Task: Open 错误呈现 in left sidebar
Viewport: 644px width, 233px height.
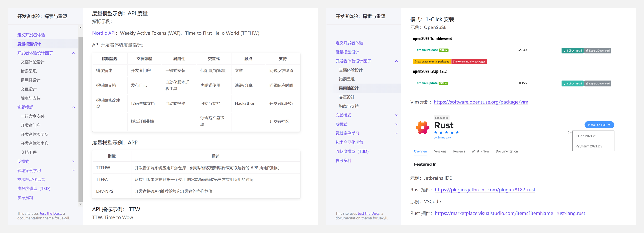Action: (x=29, y=71)
